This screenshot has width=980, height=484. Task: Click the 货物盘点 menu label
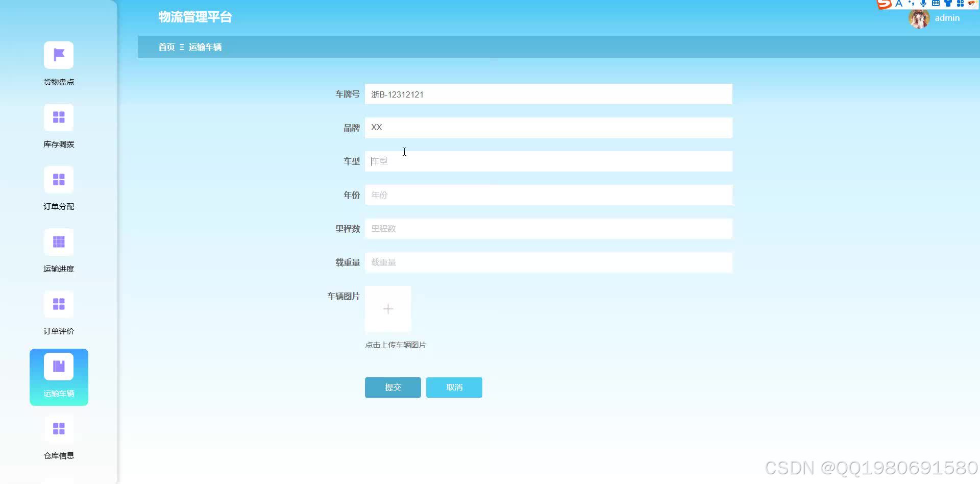(59, 82)
